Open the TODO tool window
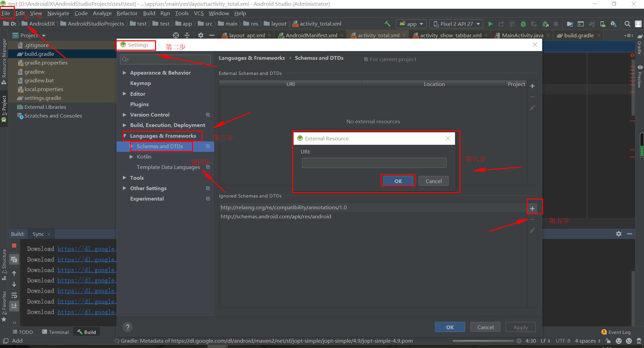The width and height of the screenshot is (644, 348). 23,332
